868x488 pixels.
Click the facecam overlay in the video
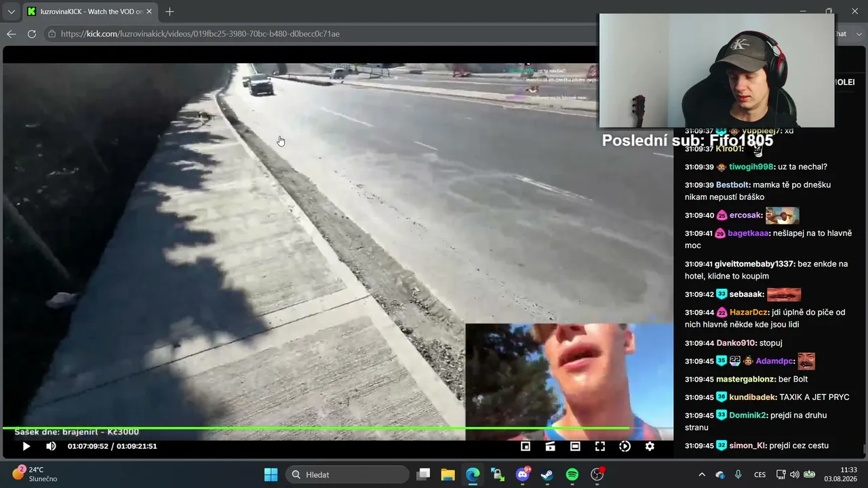click(x=569, y=382)
